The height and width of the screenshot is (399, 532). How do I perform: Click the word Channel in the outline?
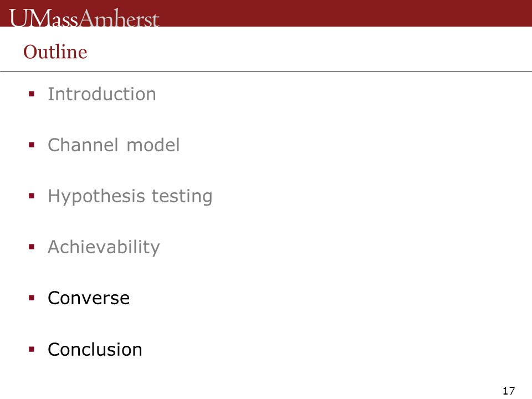[83, 145]
